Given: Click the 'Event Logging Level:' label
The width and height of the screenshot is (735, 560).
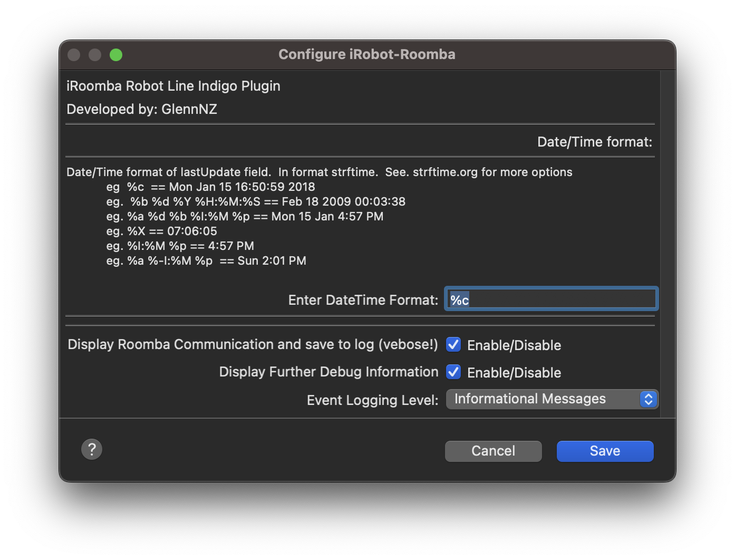Looking at the screenshot, I should click(x=373, y=400).
